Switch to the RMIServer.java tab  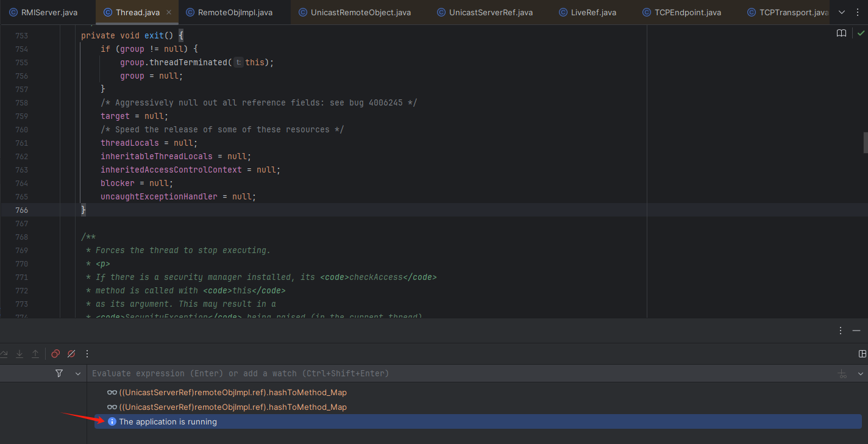43,12
